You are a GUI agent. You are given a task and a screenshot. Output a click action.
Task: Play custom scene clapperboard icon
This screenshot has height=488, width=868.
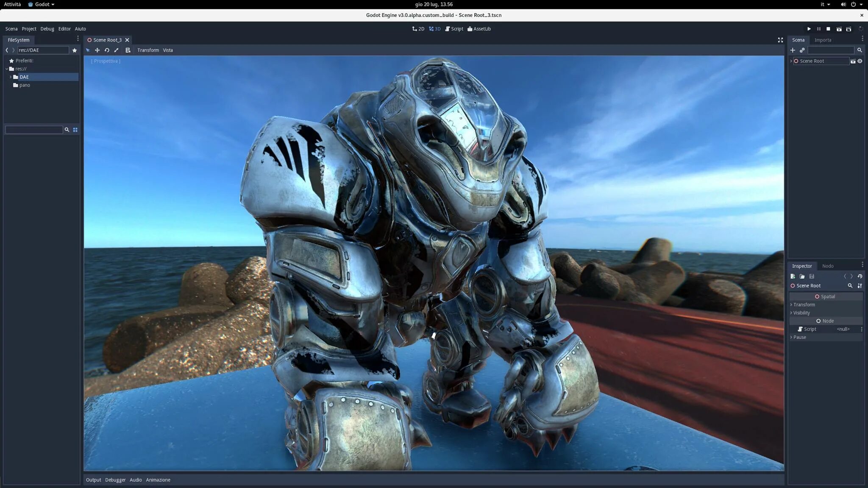pos(849,29)
